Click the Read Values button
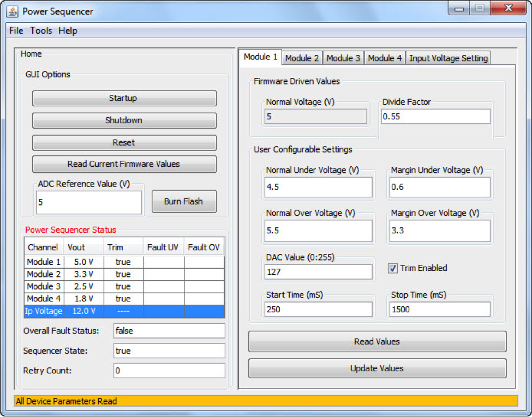 coord(377,342)
